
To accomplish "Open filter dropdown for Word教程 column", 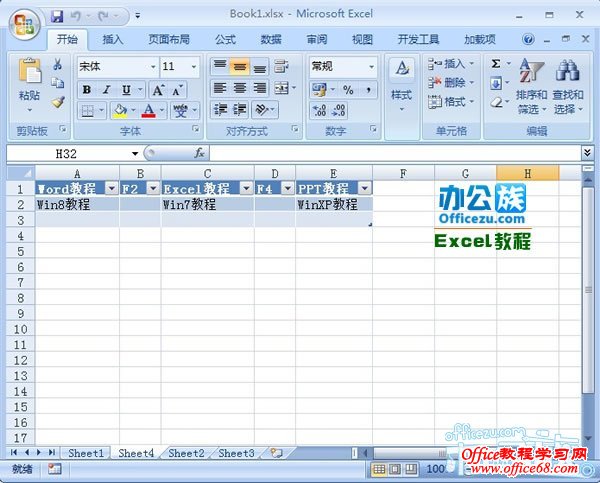I will [112, 188].
